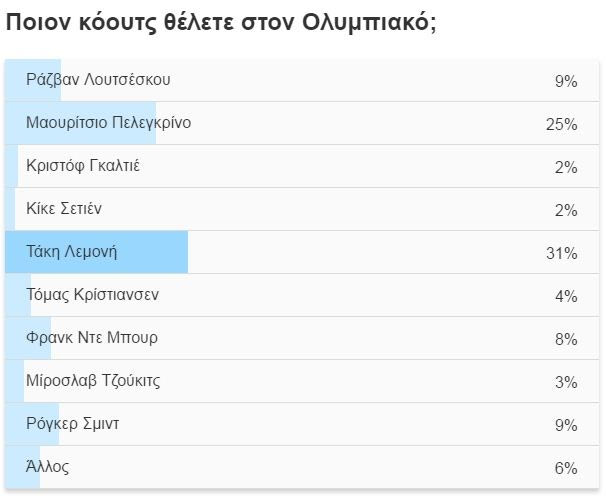606x504 pixels.
Task: Click the 2% result for Κριστόφ Γκαλτιέ
Action: pyautogui.click(x=566, y=168)
